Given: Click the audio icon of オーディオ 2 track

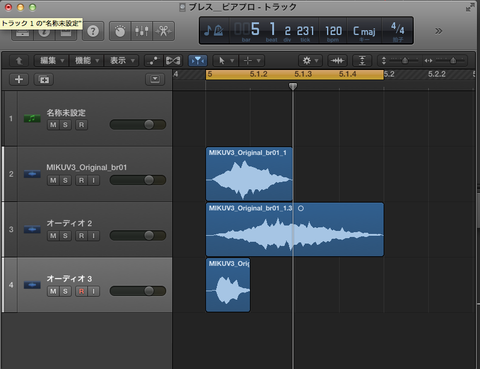Looking at the screenshot, I should pyautogui.click(x=32, y=229).
